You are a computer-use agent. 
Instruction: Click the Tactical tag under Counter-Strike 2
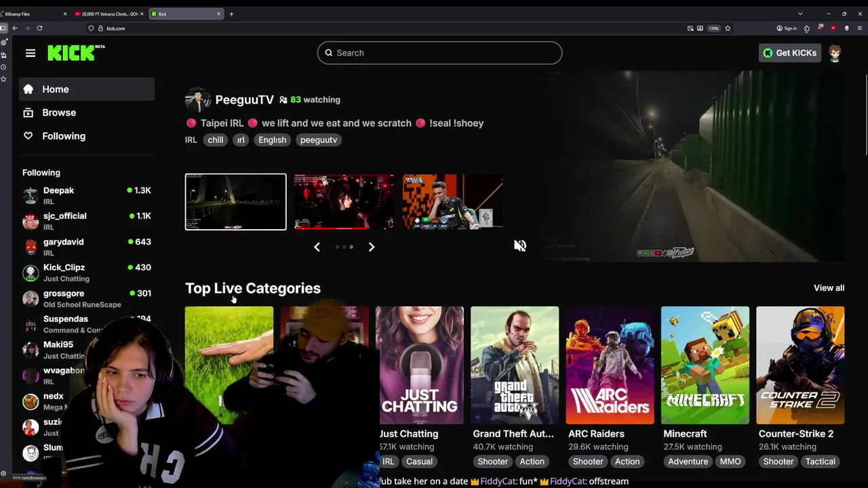coord(821,462)
